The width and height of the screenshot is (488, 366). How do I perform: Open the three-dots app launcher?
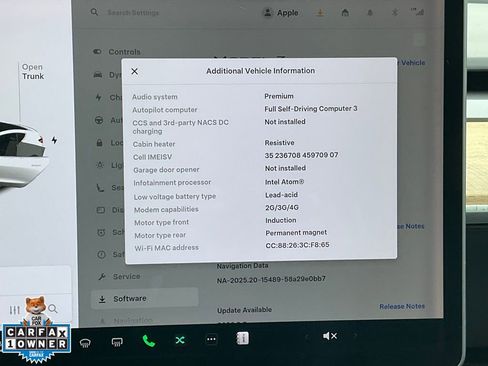pos(211,339)
